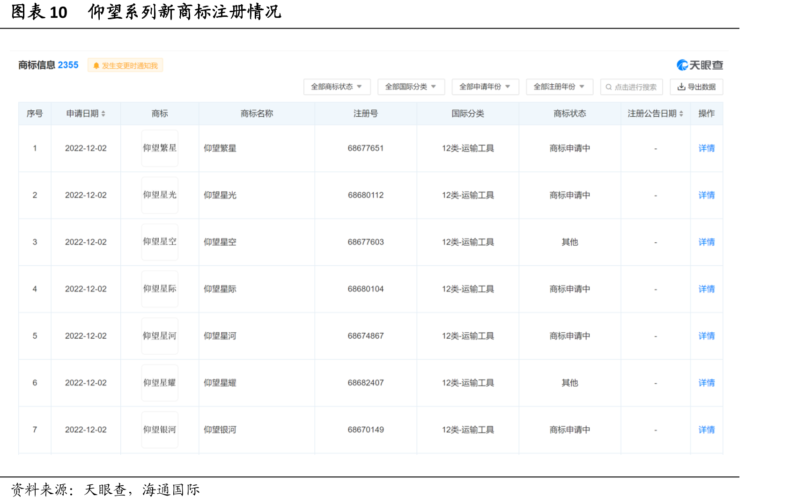Click the 注册号 column header

(366, 114)
